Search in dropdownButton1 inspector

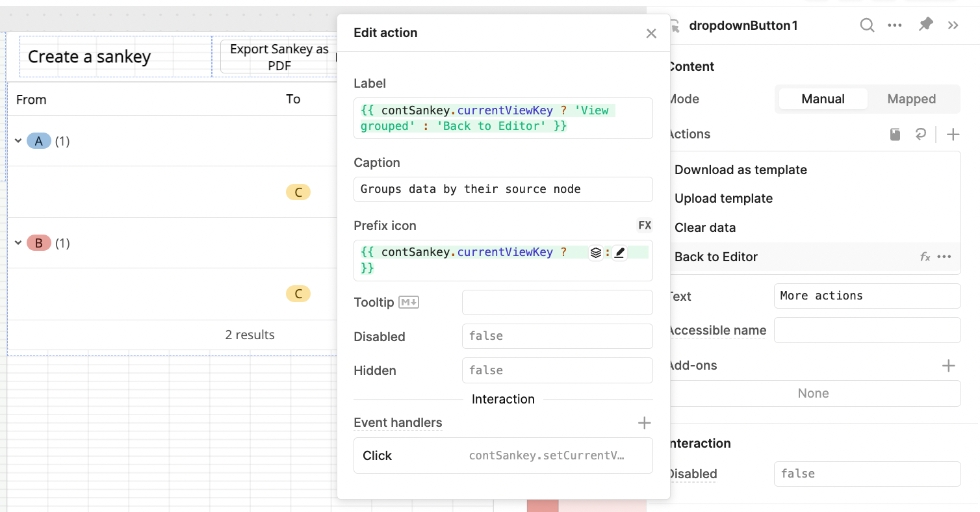click(867, 25)
